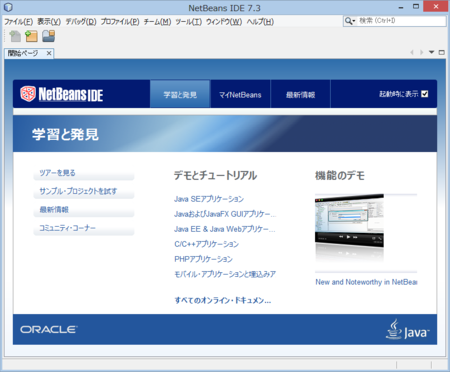Switch to the 学習と発見 tab

point(180,95)
